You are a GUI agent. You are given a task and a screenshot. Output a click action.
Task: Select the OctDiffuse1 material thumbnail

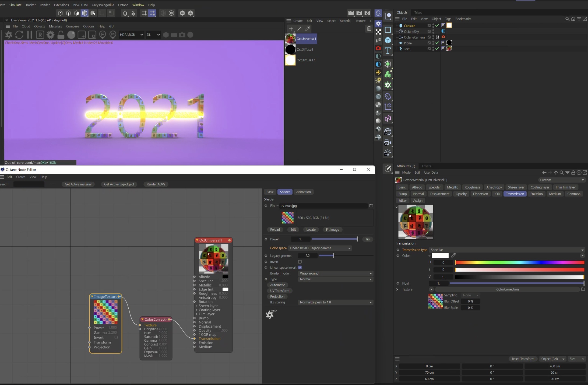pos(290,50)
